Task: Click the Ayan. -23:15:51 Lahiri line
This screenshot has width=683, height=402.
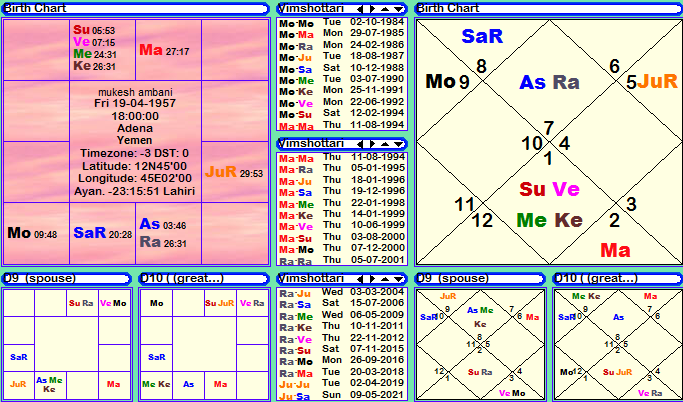Action: [x=135, y=191]
